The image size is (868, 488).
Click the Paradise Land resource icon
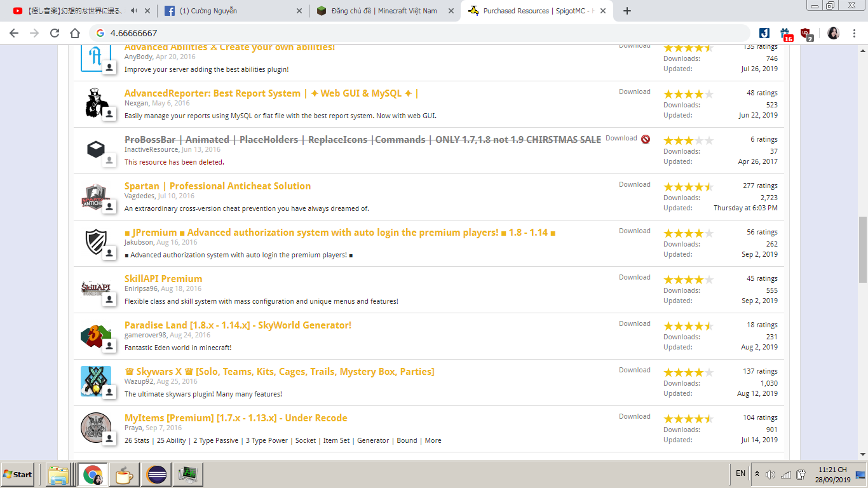[96, 335]
